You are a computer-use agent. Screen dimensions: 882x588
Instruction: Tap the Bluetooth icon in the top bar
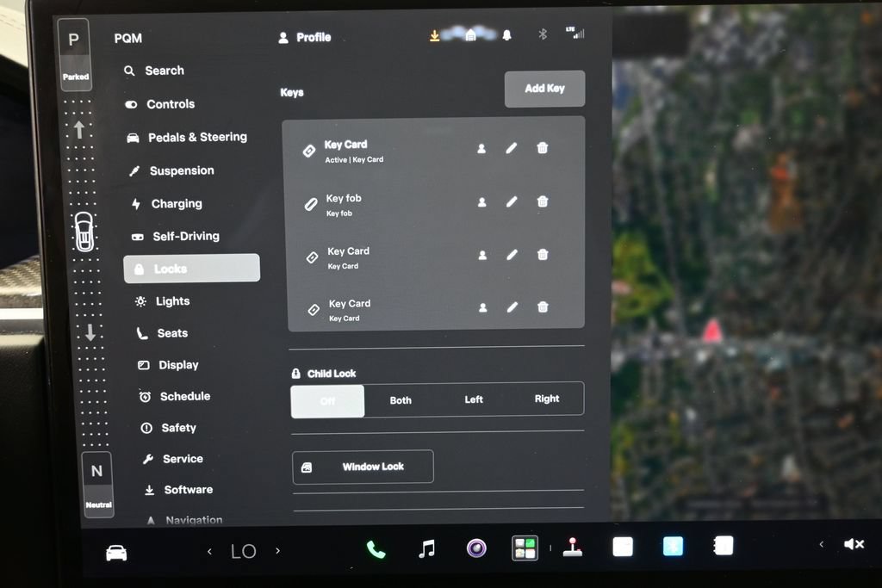[x=543, y=34]
